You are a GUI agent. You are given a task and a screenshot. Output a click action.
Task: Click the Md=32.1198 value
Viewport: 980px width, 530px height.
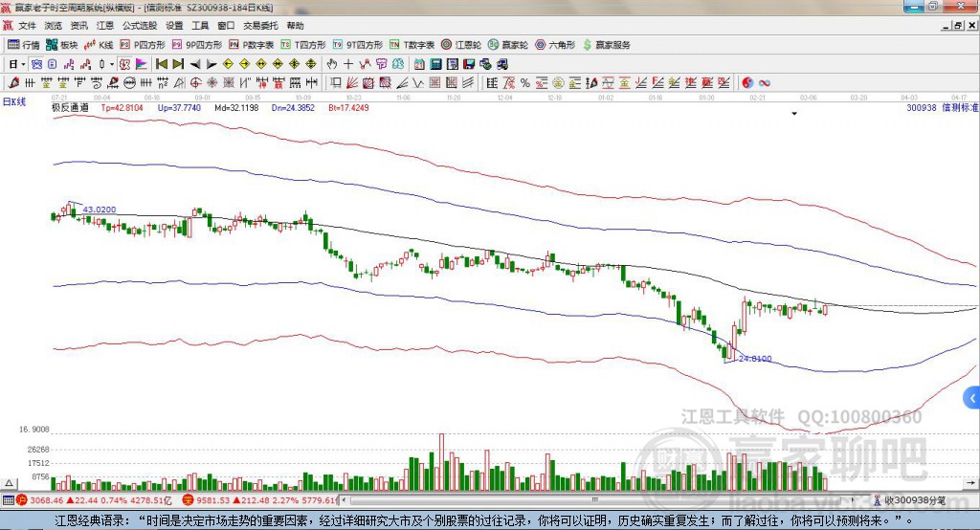pyautogui.click(x=236, y=107)
